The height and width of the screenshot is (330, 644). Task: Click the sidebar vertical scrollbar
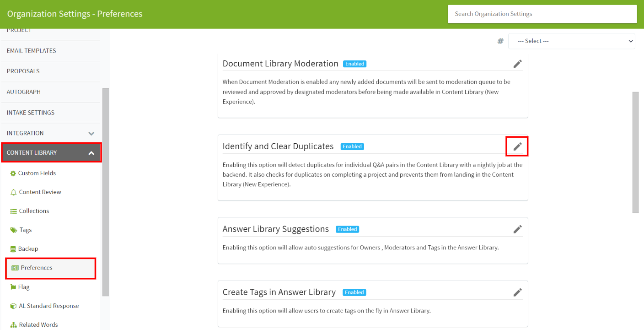tap(106, 192)
